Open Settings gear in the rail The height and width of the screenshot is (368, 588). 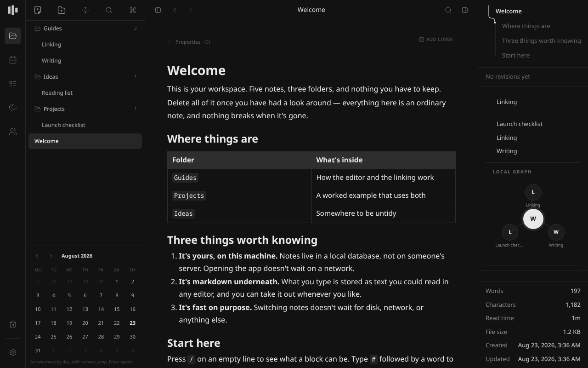[x=13, y=352]
